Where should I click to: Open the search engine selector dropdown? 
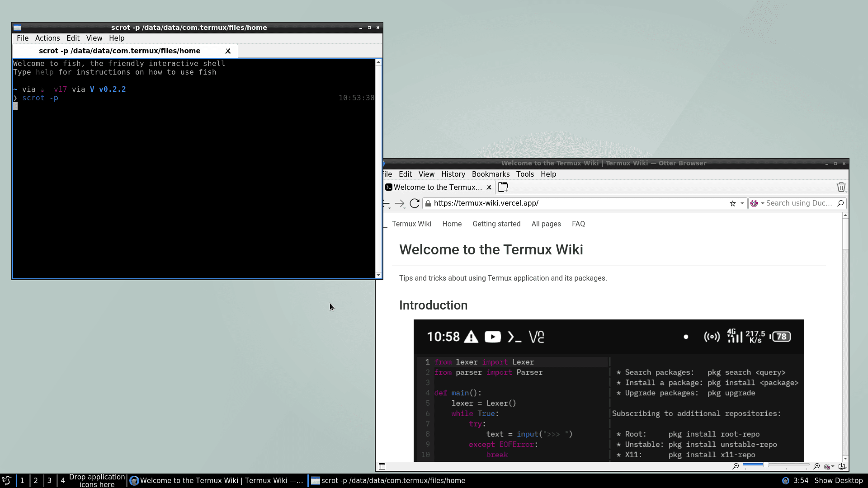click(x=762, y=203)
